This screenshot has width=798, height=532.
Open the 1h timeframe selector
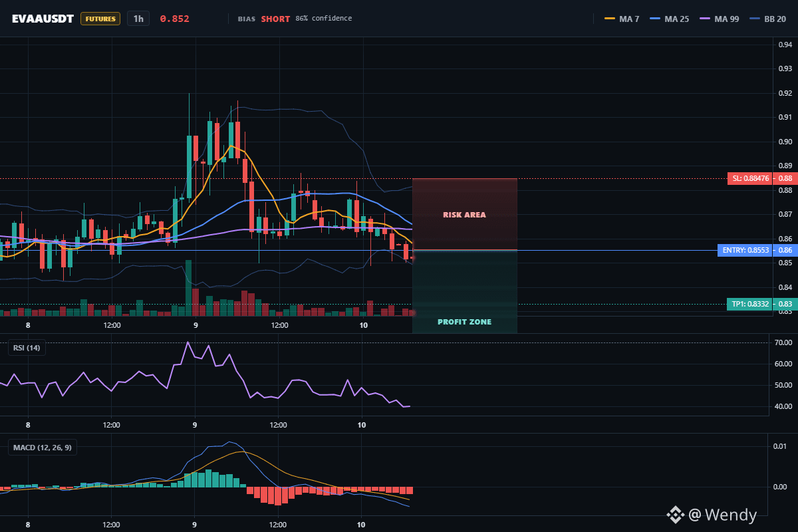pyautogui.click(x=138, y=19)
